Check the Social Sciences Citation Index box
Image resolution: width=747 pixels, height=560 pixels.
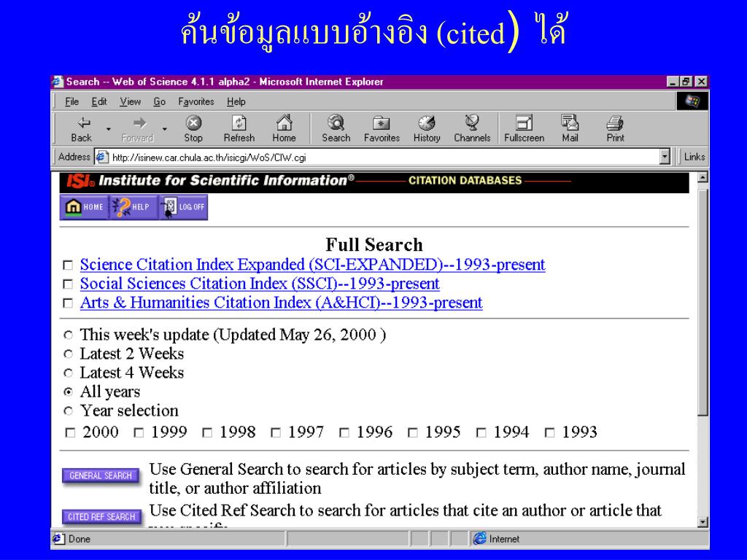(68, 284)
